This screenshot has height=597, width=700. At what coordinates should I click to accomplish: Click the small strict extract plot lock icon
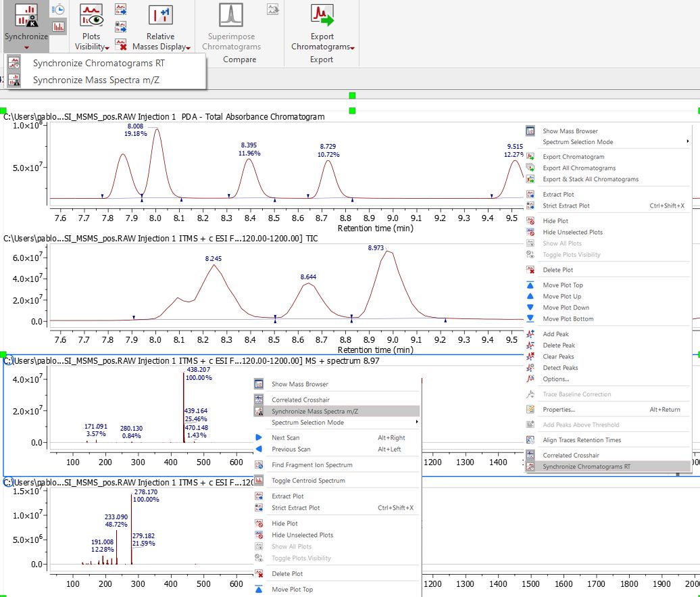point(120,27)
